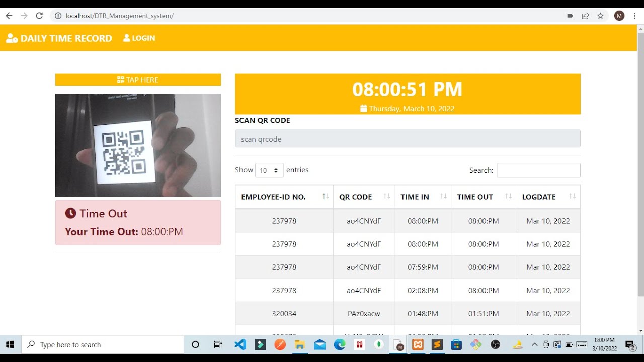Open the Show entries dropdown
The height and width of the screenshot is (362, 644).
coord(269,170)
